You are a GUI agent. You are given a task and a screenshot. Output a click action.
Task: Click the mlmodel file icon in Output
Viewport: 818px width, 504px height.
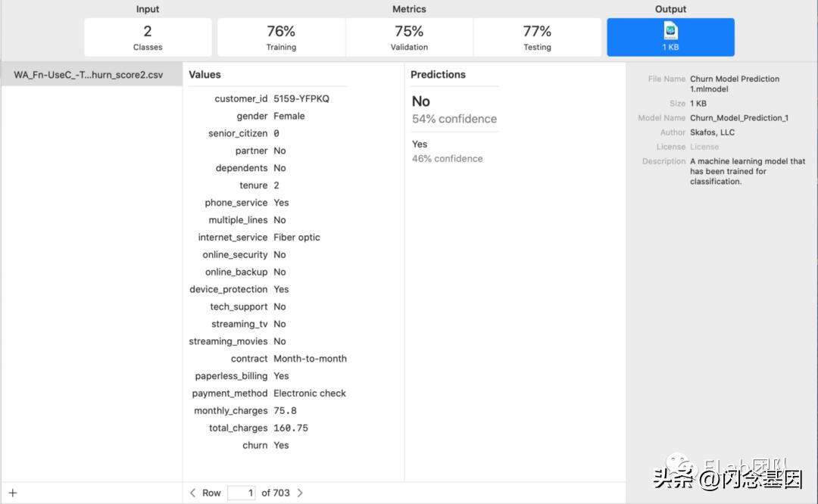[x=670, y=31]
